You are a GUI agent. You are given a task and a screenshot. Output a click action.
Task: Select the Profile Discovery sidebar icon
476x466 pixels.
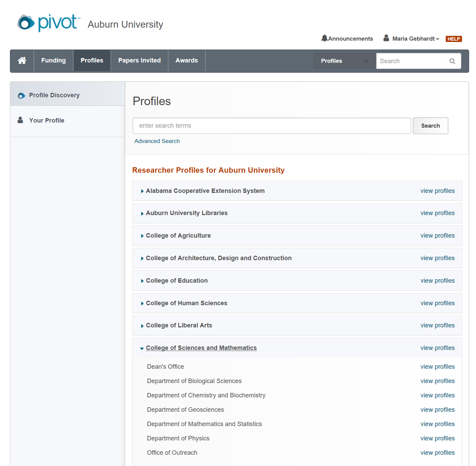point(21,95)
